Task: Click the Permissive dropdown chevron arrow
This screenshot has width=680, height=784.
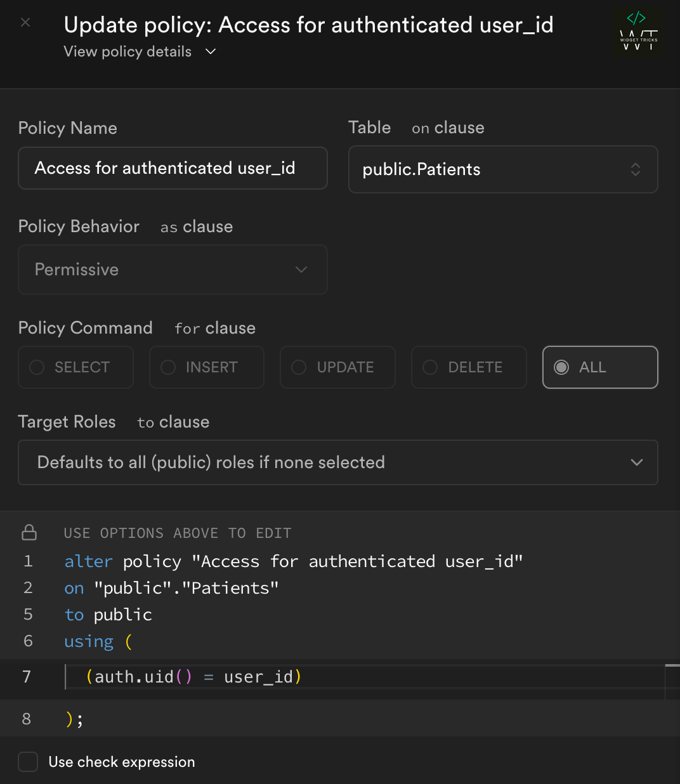Action: 301,270
